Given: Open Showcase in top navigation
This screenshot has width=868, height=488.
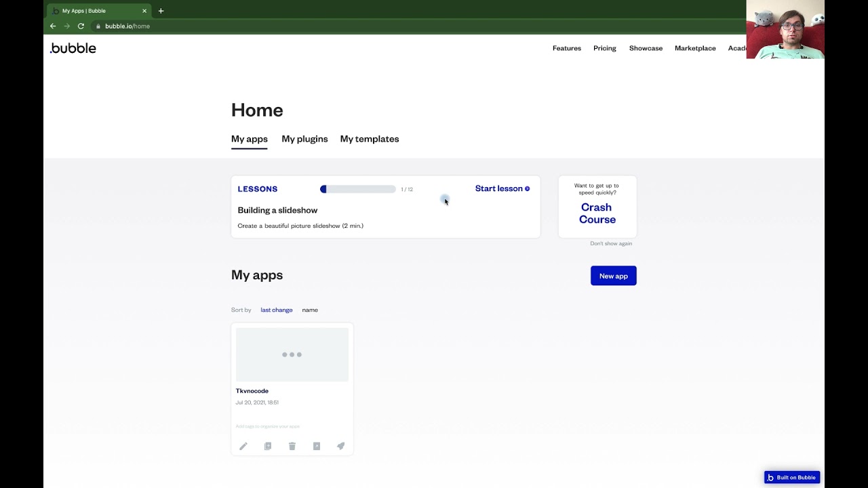Looking at the screenshot, I should point(646,48).
